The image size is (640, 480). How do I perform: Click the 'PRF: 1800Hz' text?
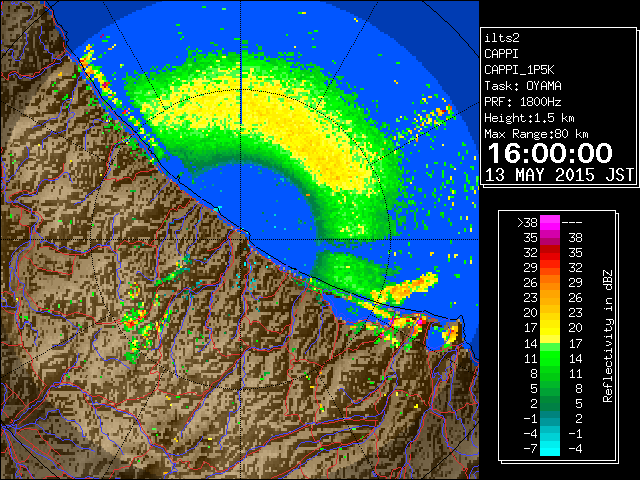coord(523,102)
